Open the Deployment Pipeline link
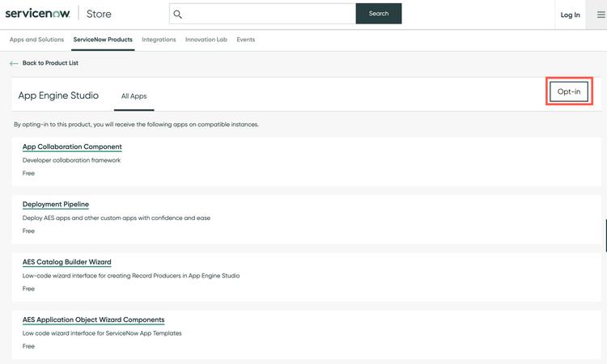Viewport: 607px width, 364px height. click(56, 204)
